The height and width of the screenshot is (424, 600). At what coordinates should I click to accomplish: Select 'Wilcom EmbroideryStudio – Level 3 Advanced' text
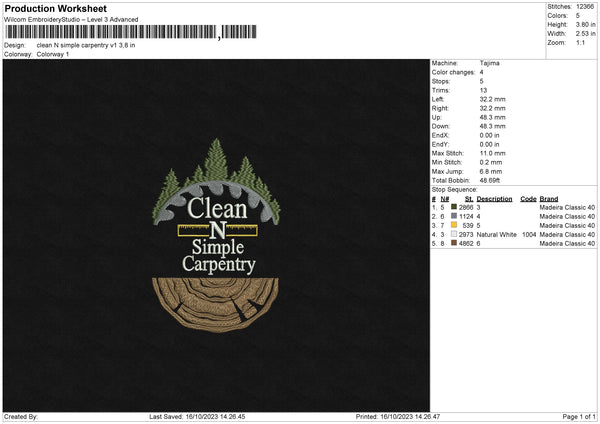(x=71, y=20)
